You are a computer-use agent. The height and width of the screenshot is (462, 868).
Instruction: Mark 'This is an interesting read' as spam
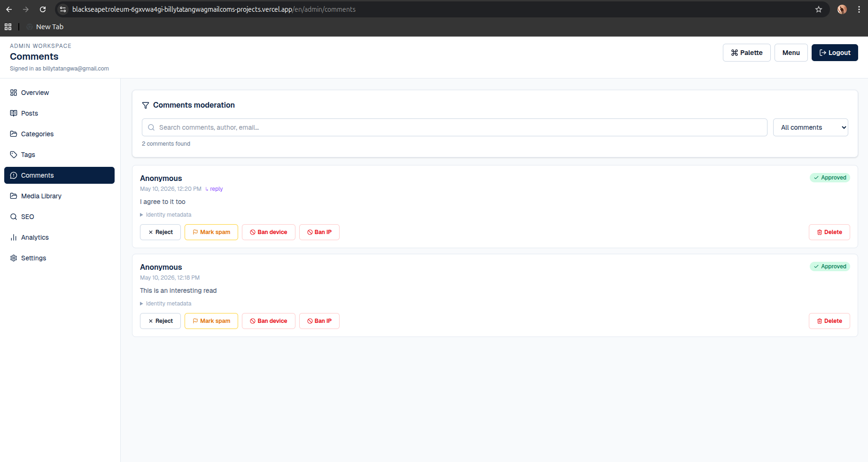[211, 321]
